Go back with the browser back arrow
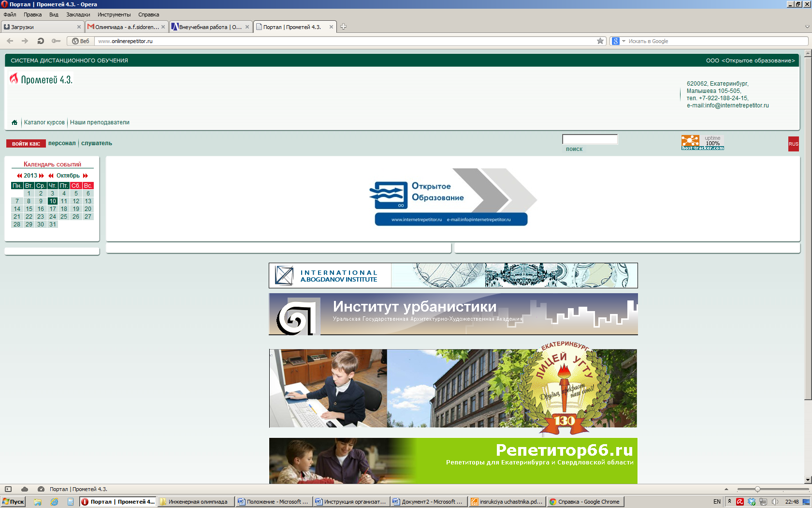This screenshot has height=508, width=812. click(x=10, y=41)
